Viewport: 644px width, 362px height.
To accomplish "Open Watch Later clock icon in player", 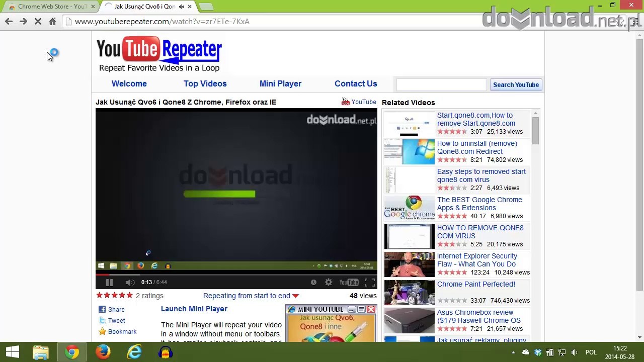I will 313,282.
